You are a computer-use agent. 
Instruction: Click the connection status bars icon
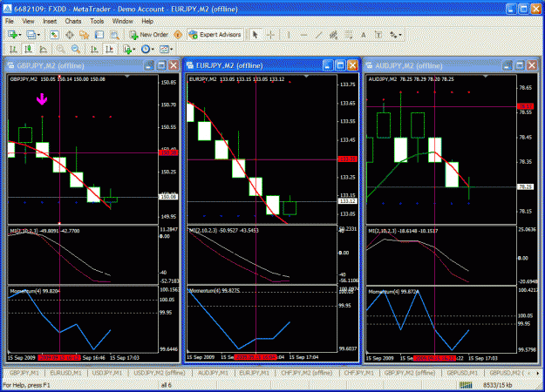(466, 385)
